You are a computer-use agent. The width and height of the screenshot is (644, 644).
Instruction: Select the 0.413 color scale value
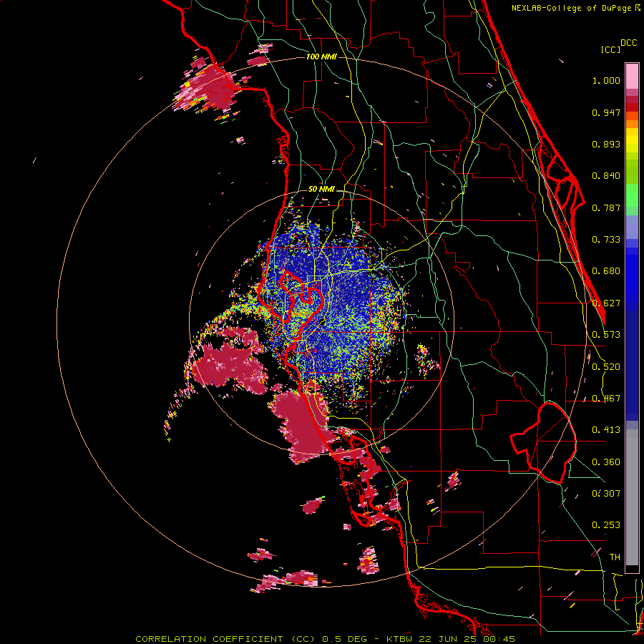pos(606,430)
